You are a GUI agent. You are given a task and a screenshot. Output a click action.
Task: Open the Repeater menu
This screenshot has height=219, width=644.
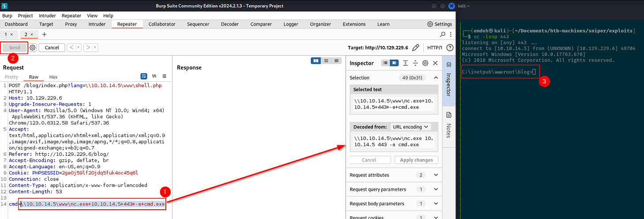[x=72, y=15]
